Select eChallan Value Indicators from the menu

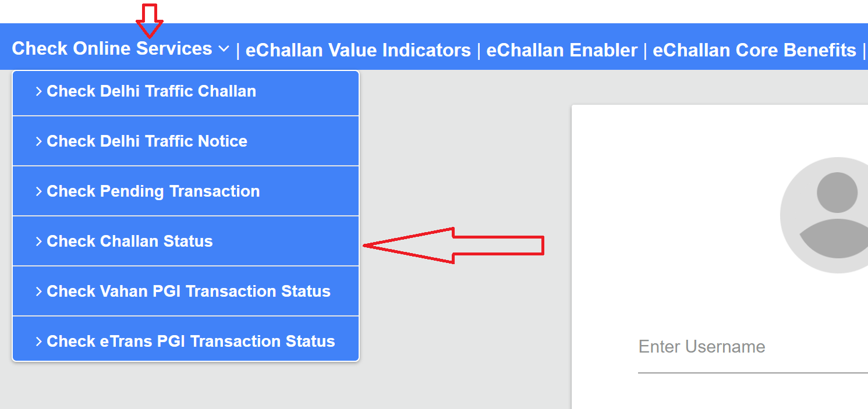click(x=359, y=50)
